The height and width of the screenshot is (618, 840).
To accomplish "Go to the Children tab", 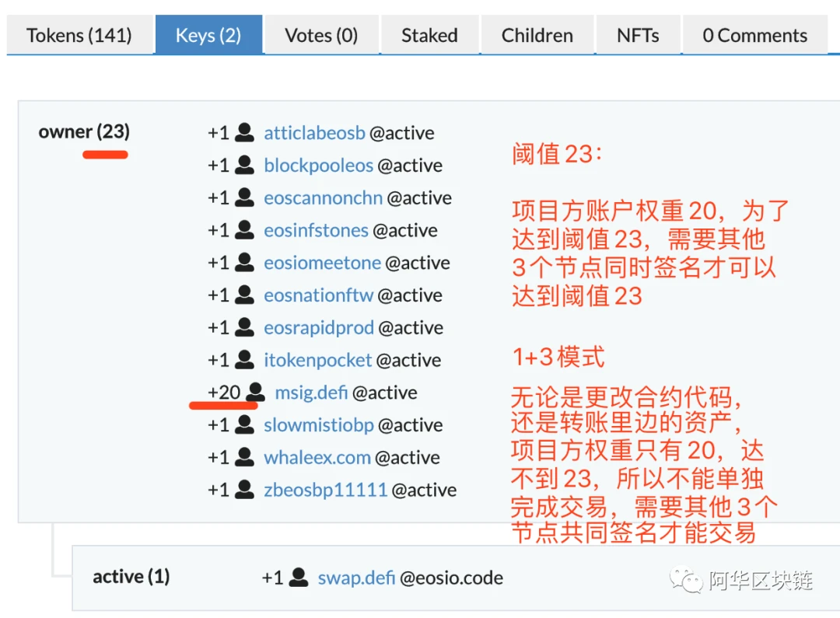I will pos(537,35).
